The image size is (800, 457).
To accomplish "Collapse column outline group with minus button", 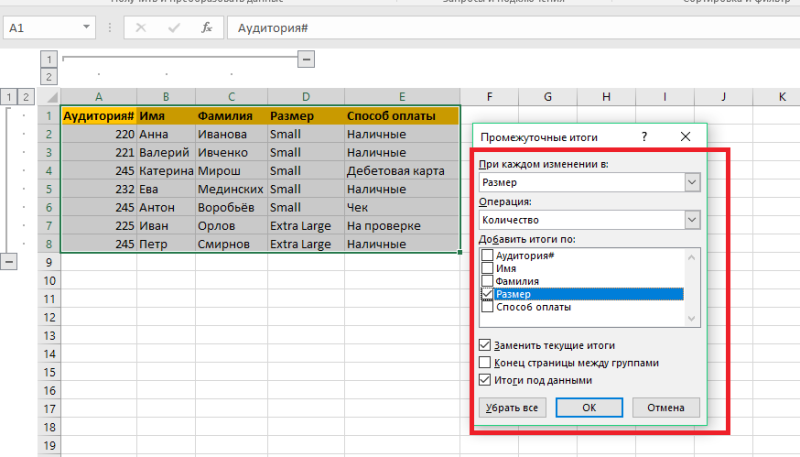I will pos(306,59).
